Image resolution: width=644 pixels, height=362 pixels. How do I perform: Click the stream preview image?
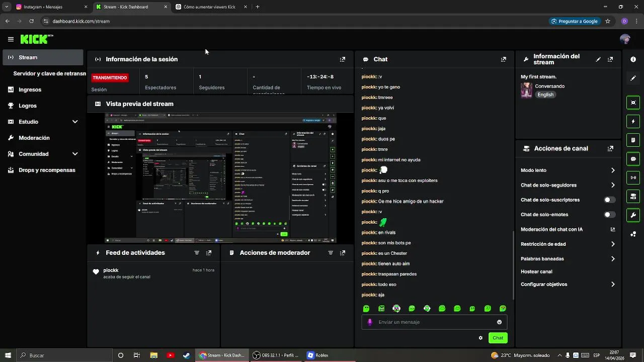click(x=220, y=178)
